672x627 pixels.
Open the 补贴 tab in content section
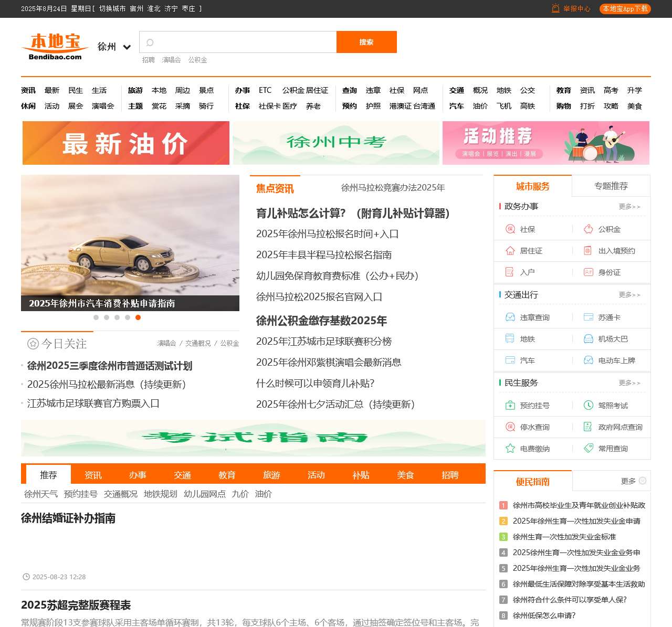pyautogui.click(x=361, y=475)
